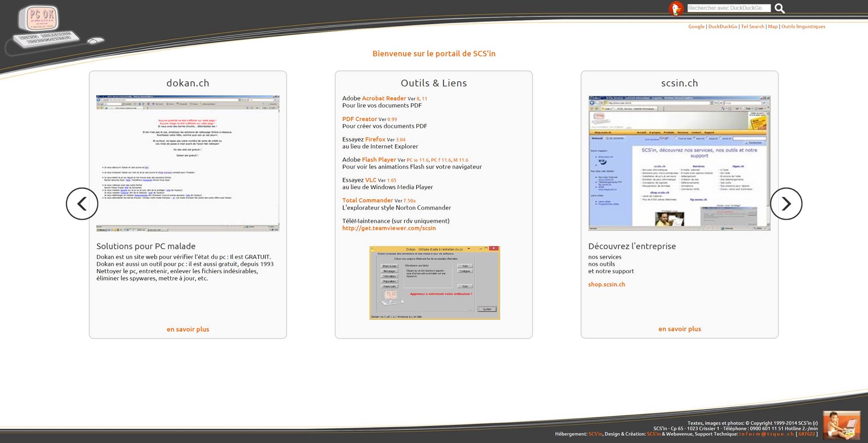The image size is (868, 443).
Task: Open the Google link
Action: point(696,26)
